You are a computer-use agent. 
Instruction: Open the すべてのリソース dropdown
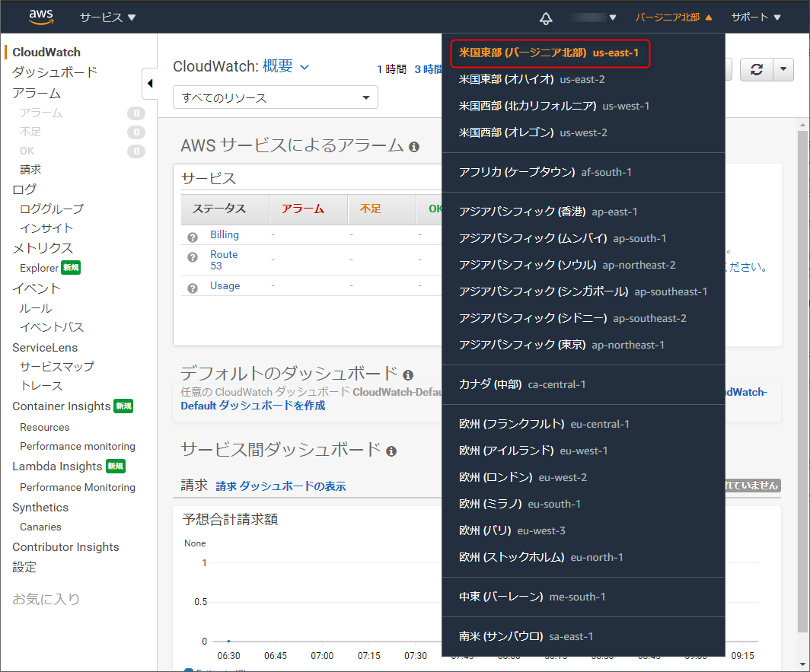[276, 97]
